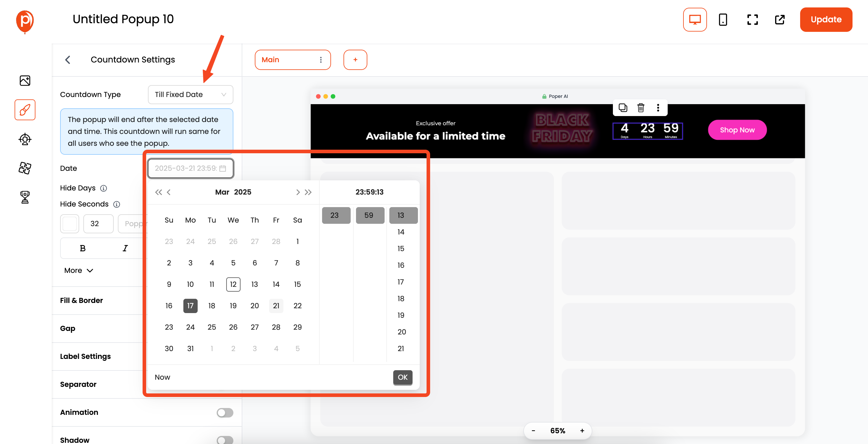Viewport: 868px width, 444px height.
Task: Select the countdown timer in preview
Action: (x=648, y=131)
